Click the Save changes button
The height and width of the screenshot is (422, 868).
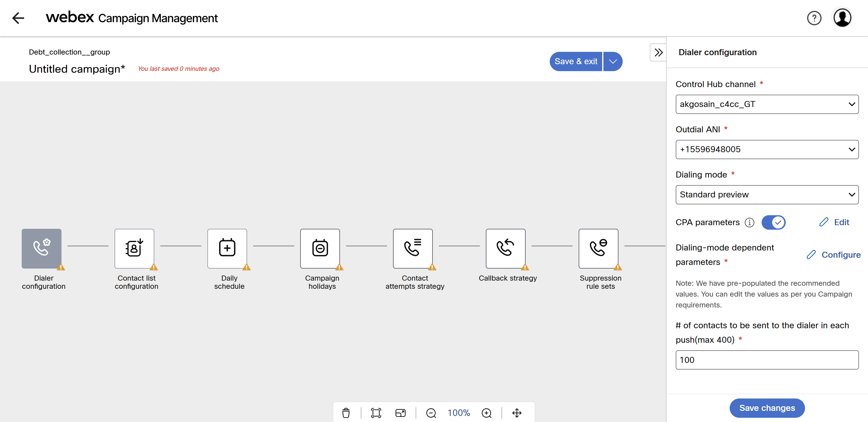click(x=767, y=408)
